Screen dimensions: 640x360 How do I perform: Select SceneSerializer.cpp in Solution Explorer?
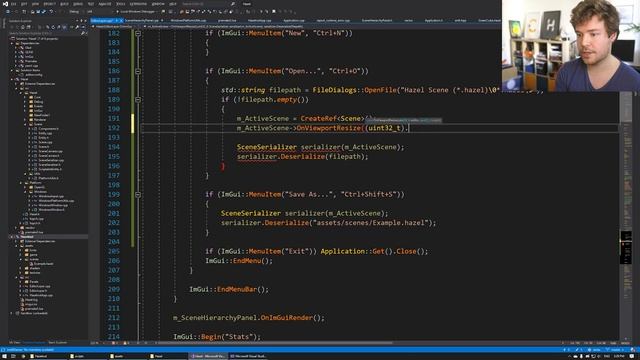tap(51, 160)
